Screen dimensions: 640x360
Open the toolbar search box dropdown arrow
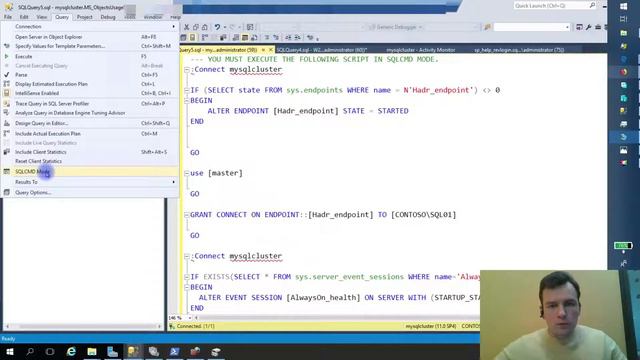coord(567,27)
